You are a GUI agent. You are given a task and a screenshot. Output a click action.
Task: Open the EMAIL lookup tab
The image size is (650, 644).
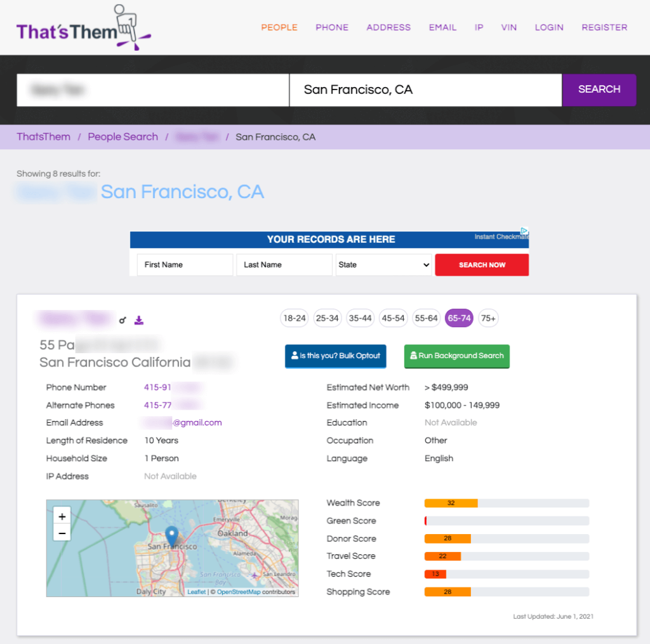[442, 27]
